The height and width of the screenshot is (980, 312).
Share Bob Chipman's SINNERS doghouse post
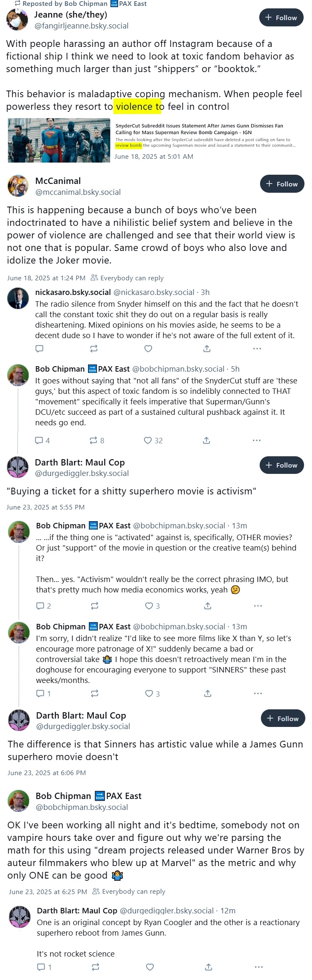point(208,694)
